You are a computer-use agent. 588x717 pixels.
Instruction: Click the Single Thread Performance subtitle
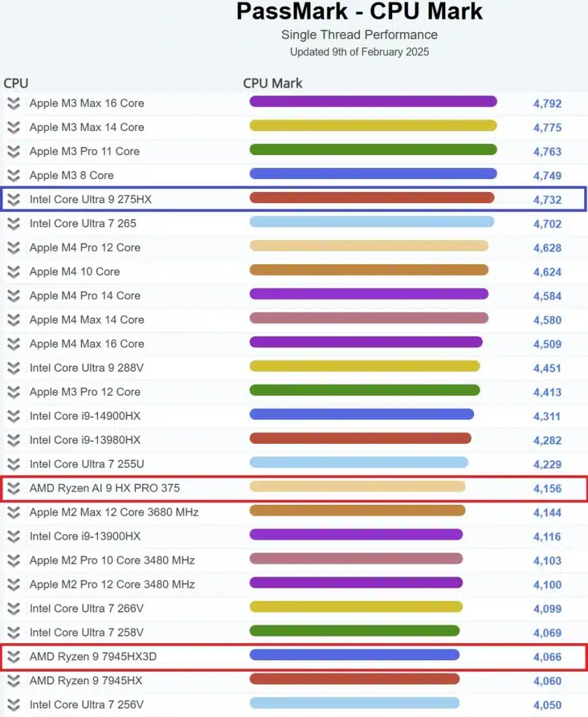(x=359, y=35)
